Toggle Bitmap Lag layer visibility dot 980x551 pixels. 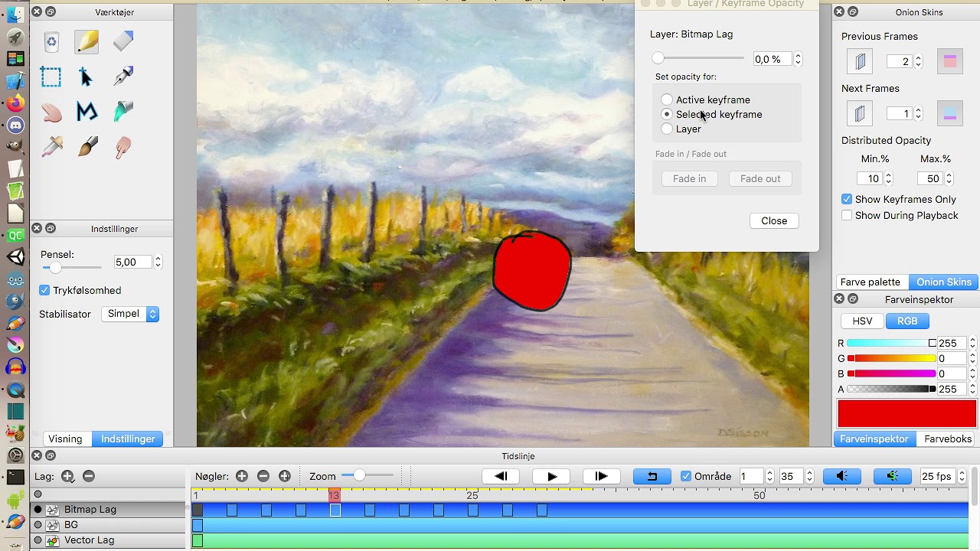[38, 509]
